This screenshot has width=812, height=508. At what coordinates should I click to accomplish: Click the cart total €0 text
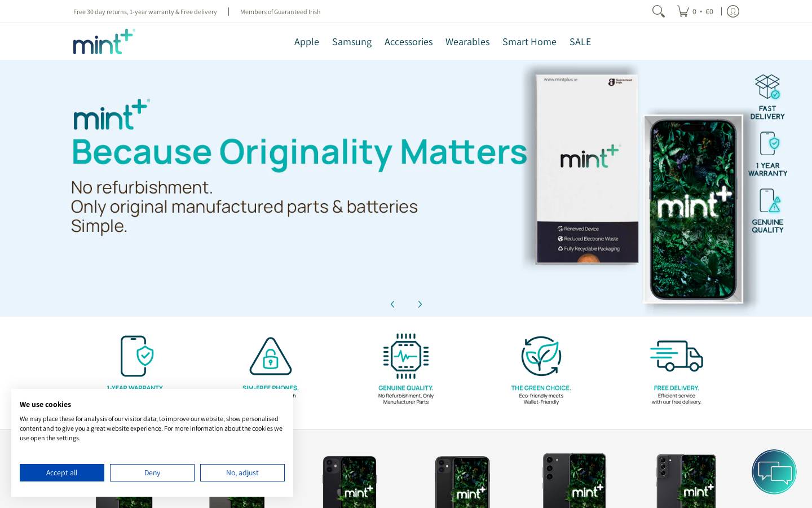(709, 12)
